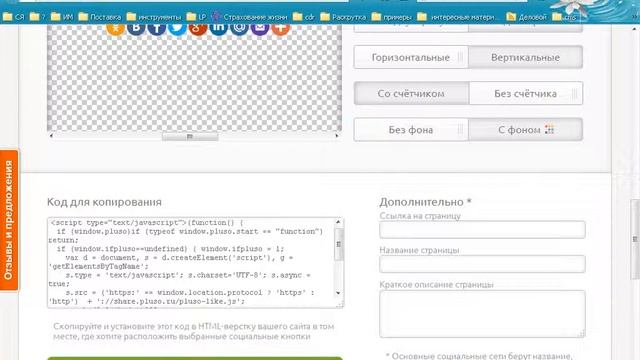Select the Без счётчика option

(526, 93)
